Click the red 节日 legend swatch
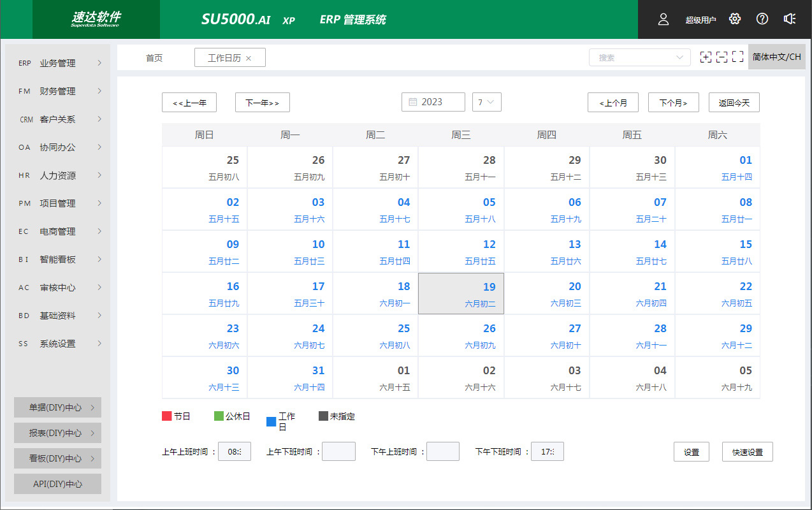The height and width of the screenshot is (510, 812). coord(167,416)
